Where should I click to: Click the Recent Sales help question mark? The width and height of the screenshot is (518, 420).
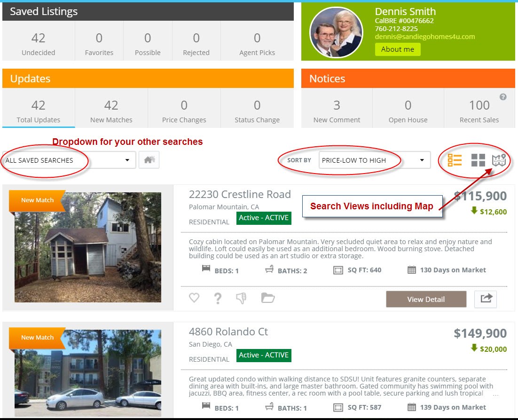503,97
